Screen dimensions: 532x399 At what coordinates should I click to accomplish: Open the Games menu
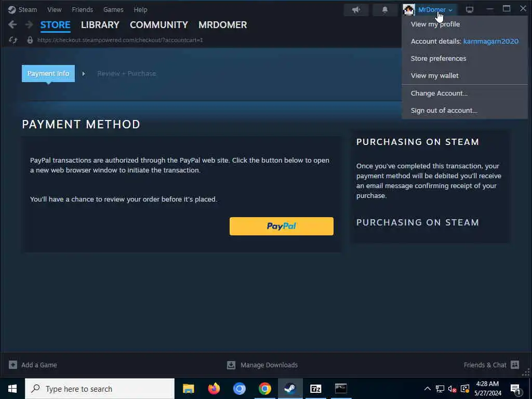113,9
